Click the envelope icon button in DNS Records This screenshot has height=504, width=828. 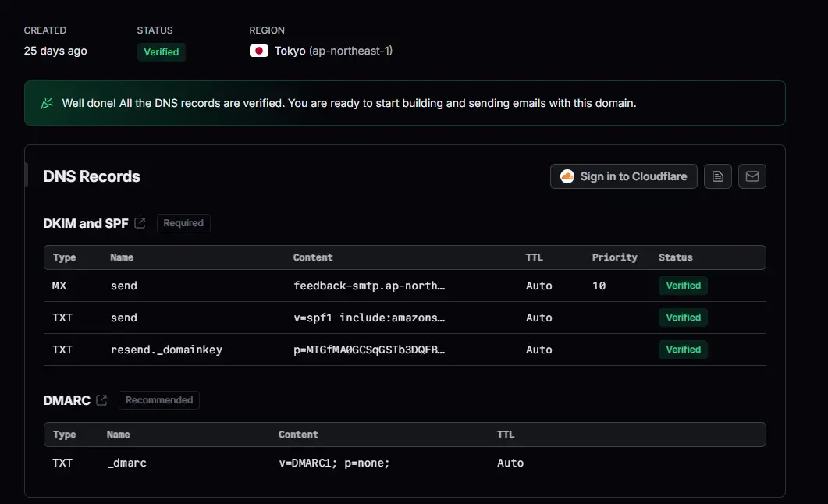pyautogui.click(x=752, y=176)
